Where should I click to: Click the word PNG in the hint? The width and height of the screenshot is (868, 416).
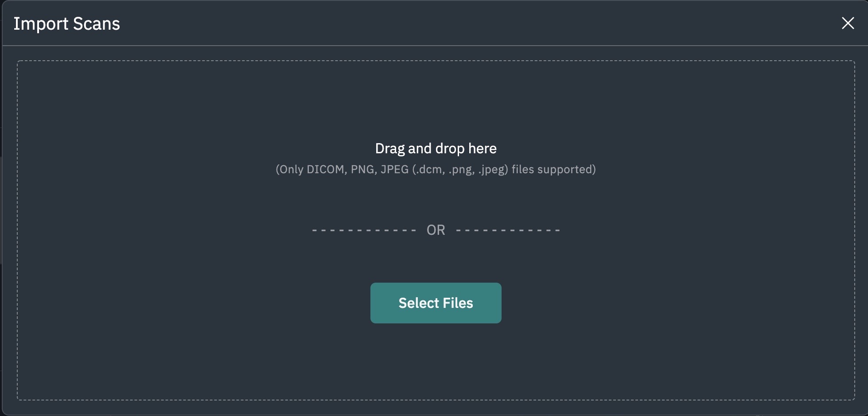pyautogui.click(x=362, y=169)
